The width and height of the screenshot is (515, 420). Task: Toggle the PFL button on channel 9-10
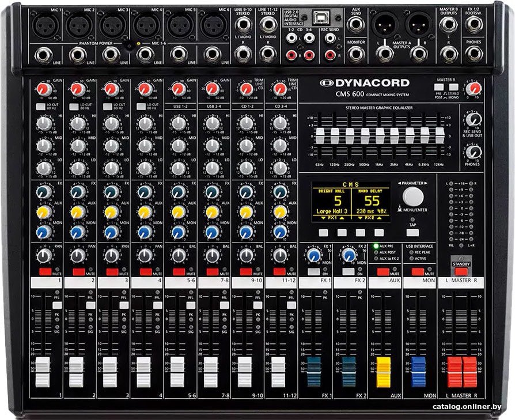click(258, 305)
